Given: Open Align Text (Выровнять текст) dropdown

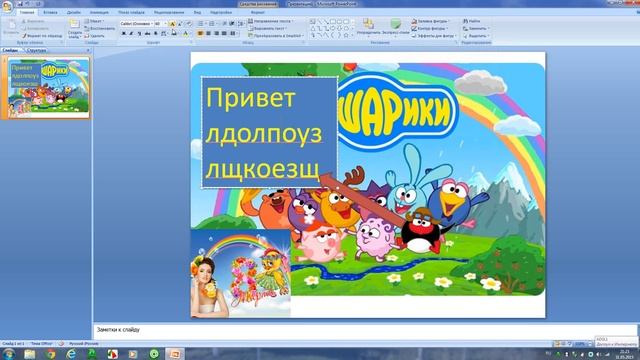Looking at the screenshot, I should [268, 29].
